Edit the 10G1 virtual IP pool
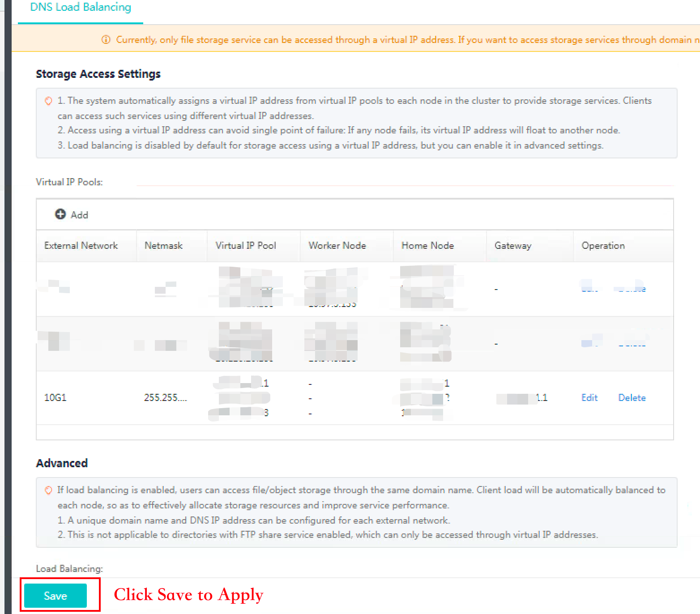Screen dimensions: 700x614 pyautogui.click(x=589, y=397)
